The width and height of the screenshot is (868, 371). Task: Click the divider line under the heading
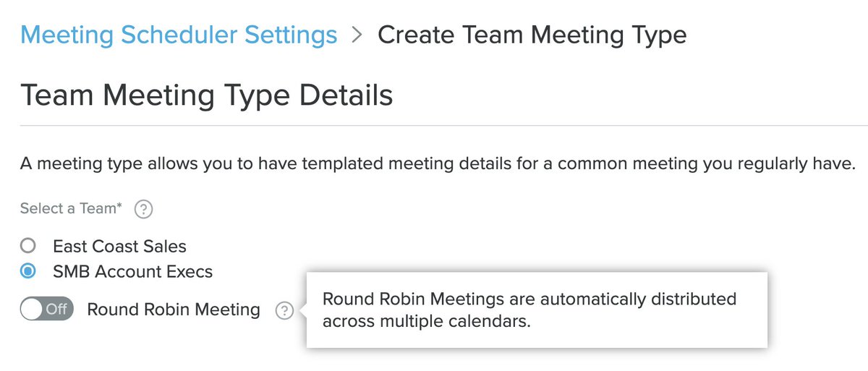coord(434,126)
